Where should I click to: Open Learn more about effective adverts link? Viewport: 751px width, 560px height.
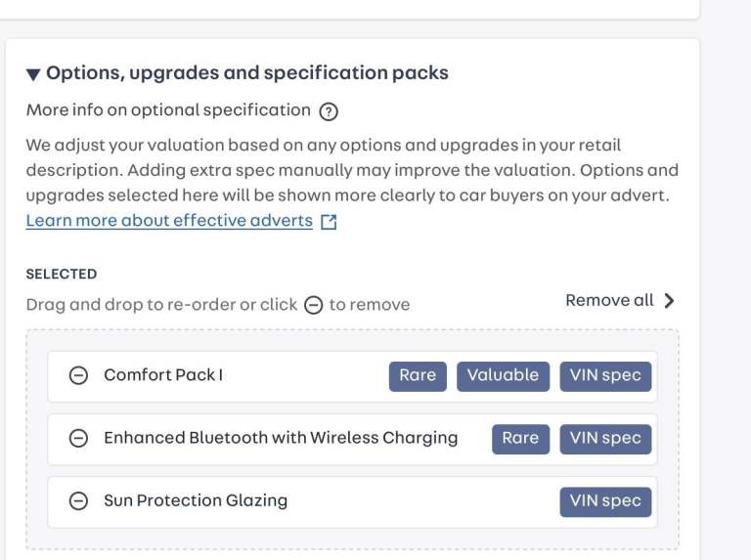point(169,221)
